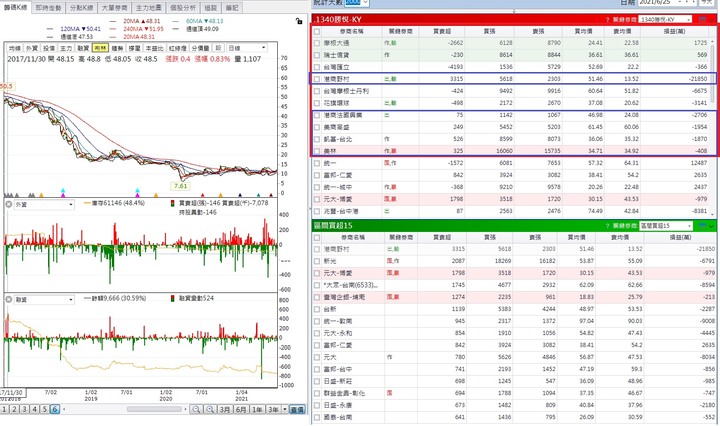
Task: Click the chart horizontal scrollbar thumb
Action: (x=154, y=409)
